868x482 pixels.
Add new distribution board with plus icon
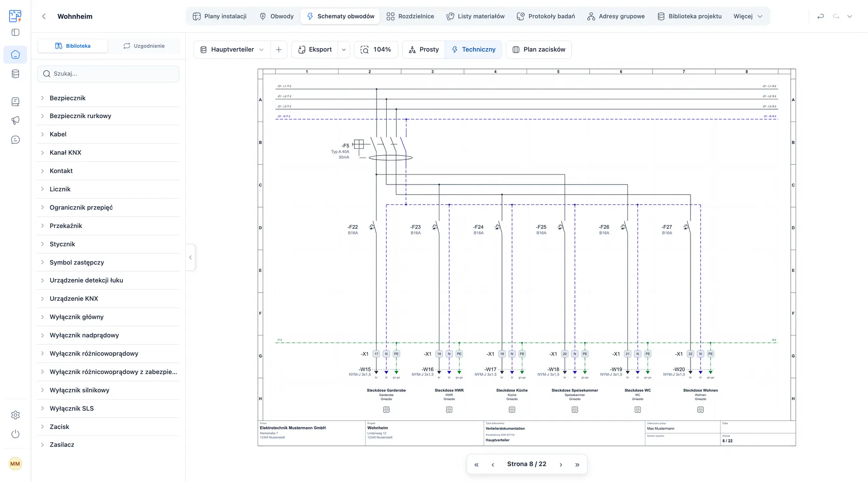278,50
